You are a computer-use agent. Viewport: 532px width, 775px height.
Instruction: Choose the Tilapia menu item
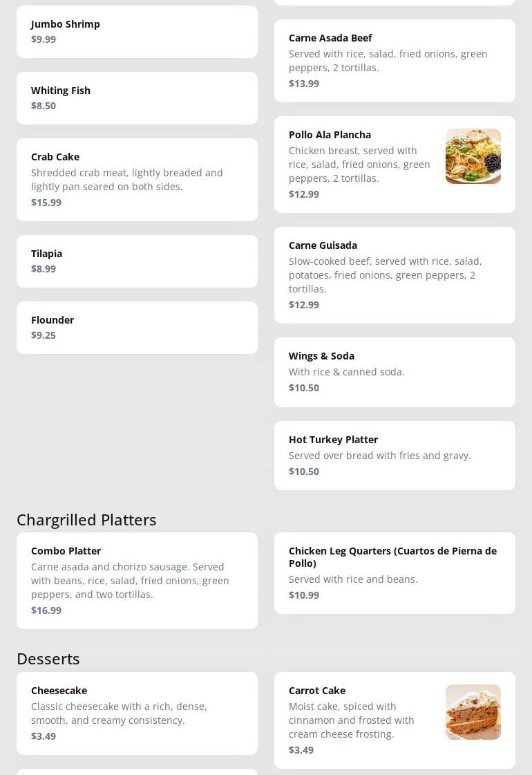pyautogui.click(x=137, y=261)
